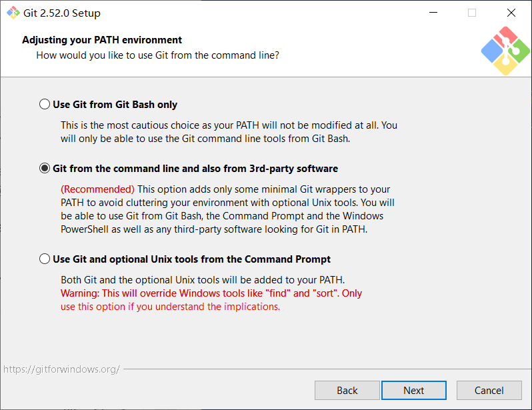Cancel the Git installation
Image resolution: width=532 pixels, height=410 pixels.
pyautogui.click(x=489, y=390)
